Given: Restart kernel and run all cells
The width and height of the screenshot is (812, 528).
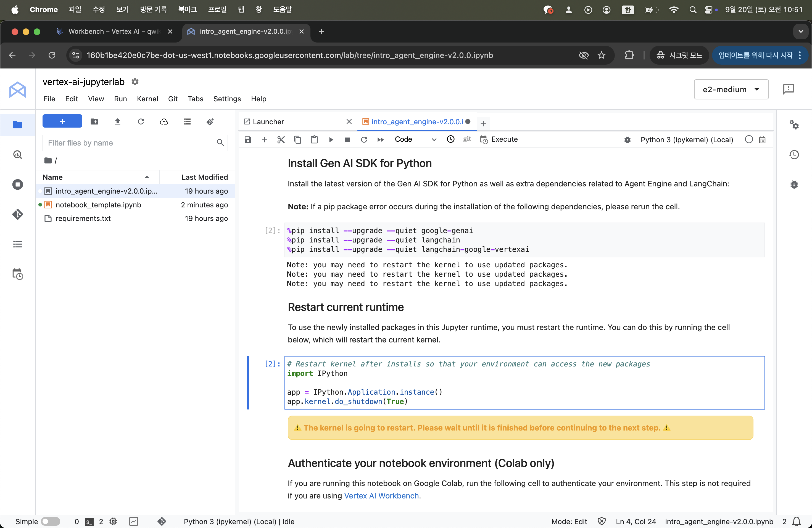Looking at the screenshot, I should (380, 139).
